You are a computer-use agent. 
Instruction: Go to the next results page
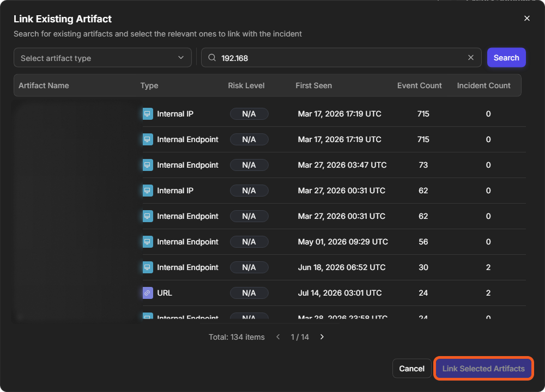coord(322,337)
